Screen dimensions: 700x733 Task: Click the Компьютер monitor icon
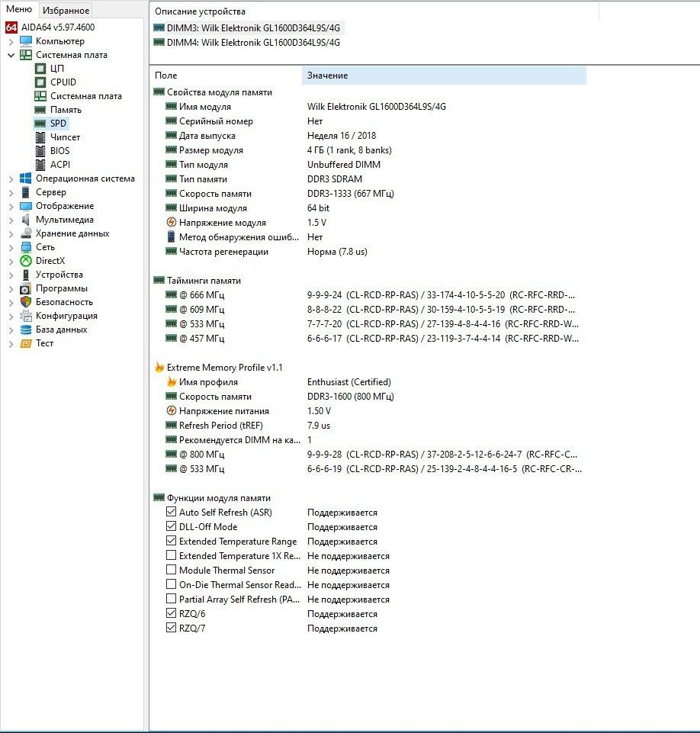coord(26,41)
